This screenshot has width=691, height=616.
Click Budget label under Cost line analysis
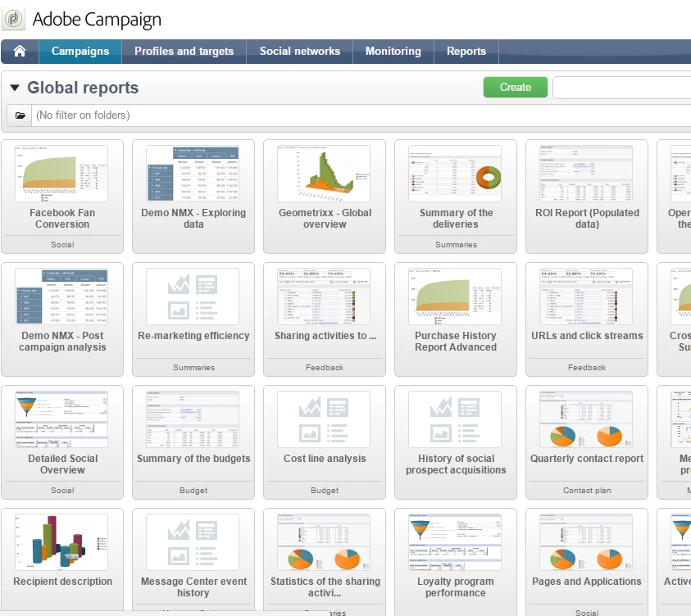325,491
